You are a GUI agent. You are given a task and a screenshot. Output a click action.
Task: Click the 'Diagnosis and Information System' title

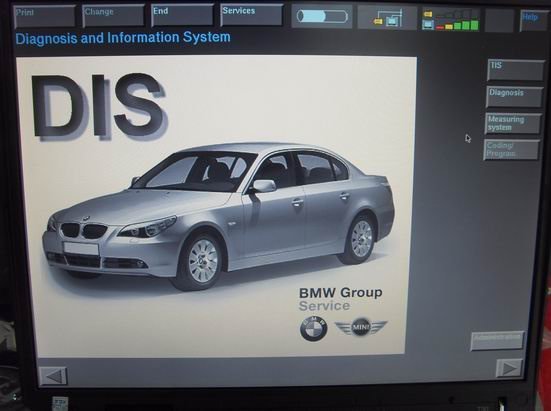click(123, 38)
